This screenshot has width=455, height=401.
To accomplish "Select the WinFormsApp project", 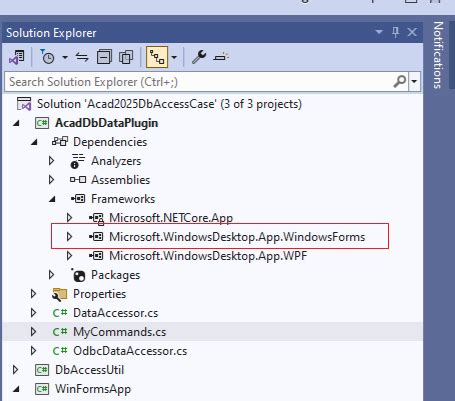I will tap(93, 389).
